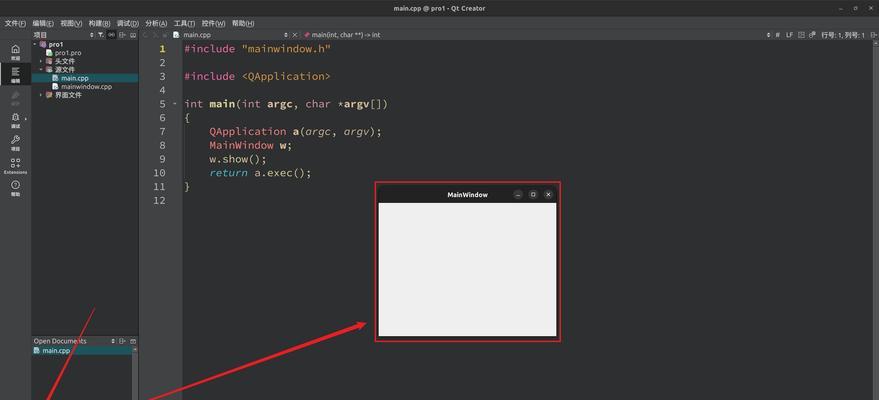The height and width of the screenshot is (400, 879).
Task: Switch to Edit mode in sidebar
Action: point(15,74)
